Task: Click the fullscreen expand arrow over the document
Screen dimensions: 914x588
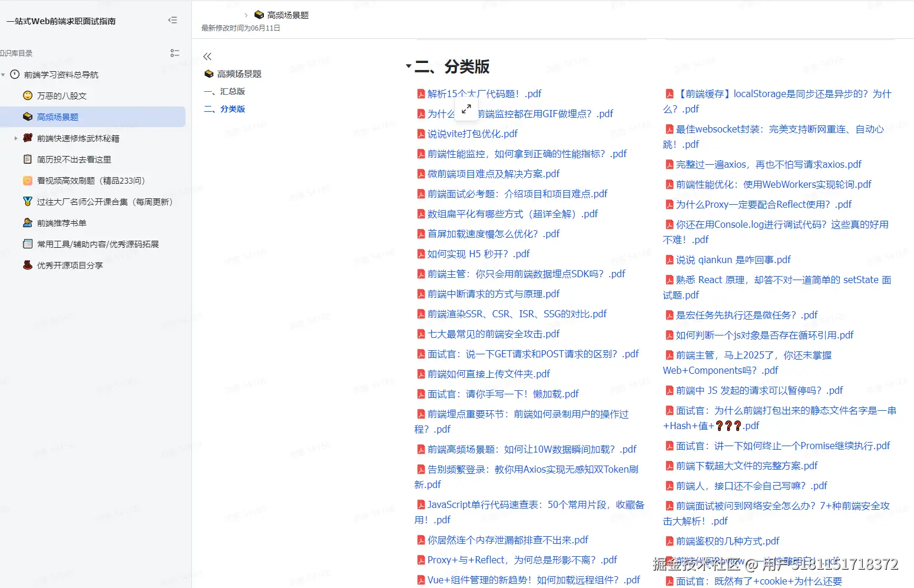Action: tap(466, 109)
